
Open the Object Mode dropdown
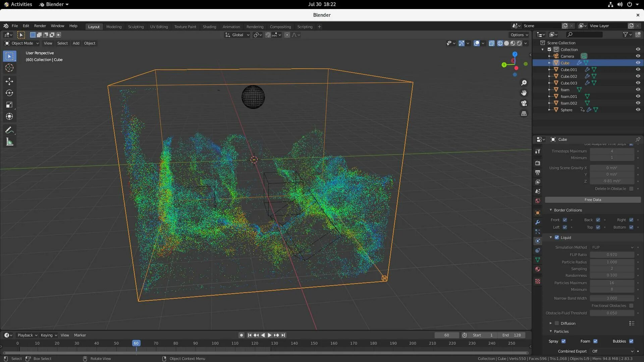pos(22,43)
